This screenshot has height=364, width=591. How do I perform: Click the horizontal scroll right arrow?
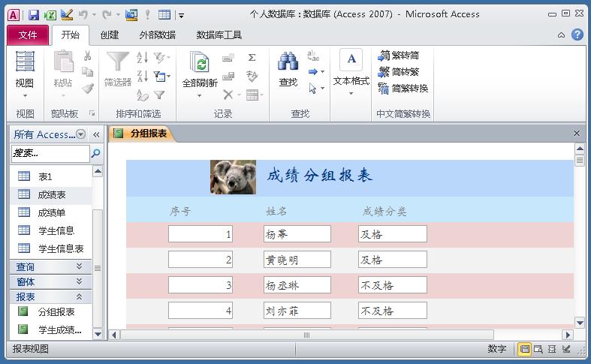click(x=568, y=335)
